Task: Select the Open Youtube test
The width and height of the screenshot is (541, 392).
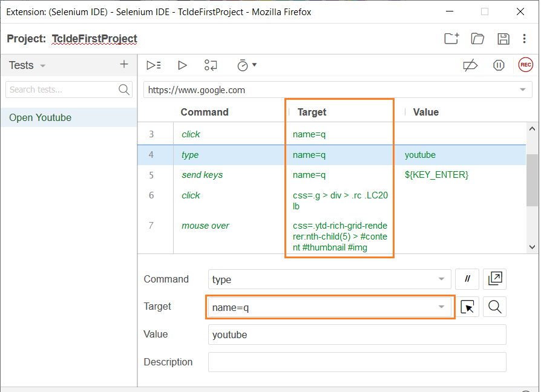Action: [68, 117]
